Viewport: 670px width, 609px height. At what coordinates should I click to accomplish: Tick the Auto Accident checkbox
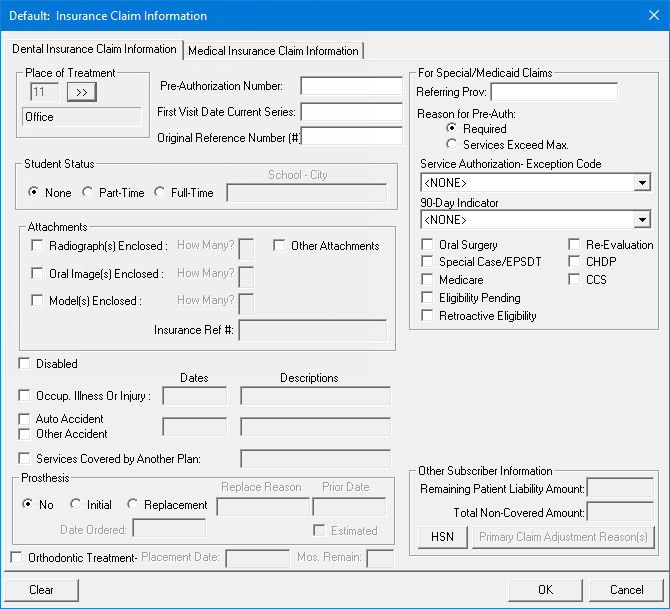coord(26,419)
